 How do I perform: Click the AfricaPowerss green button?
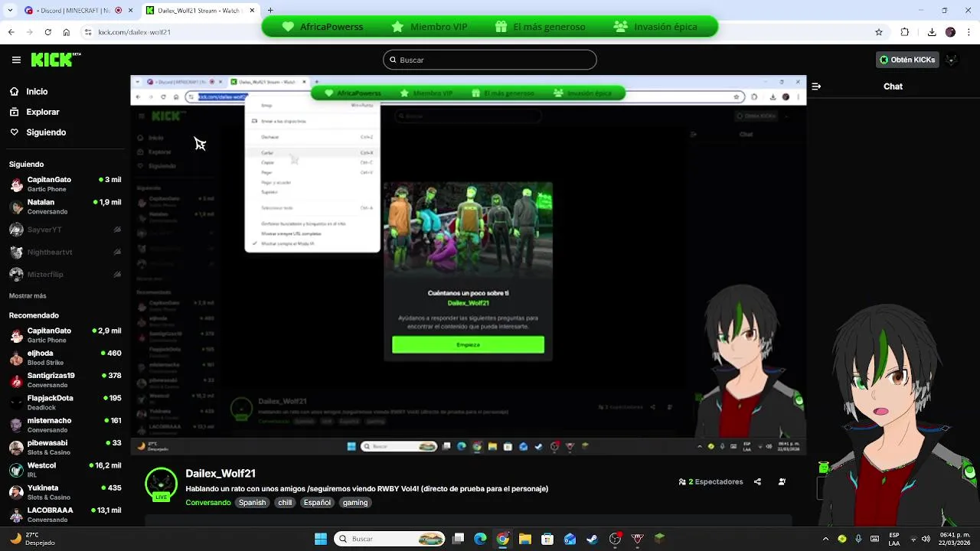click(x=322, y=27)
